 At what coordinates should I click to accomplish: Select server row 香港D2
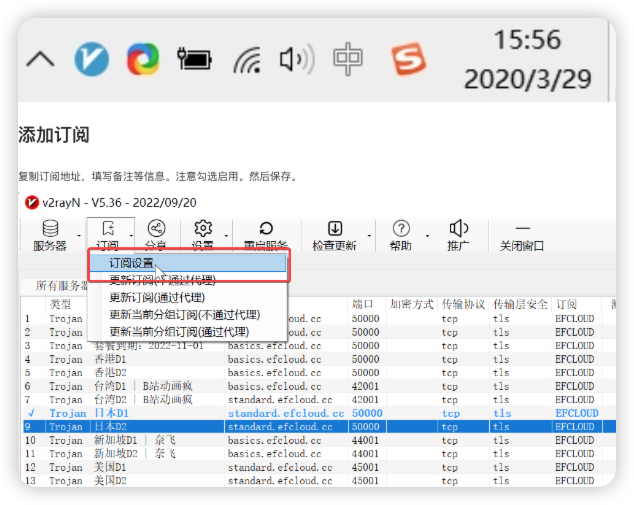click(319, 372)
